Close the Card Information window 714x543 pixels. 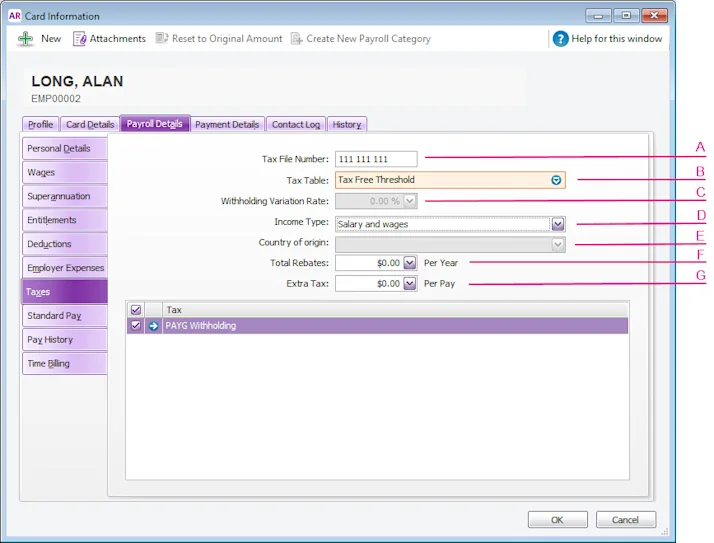pos(654,15)
